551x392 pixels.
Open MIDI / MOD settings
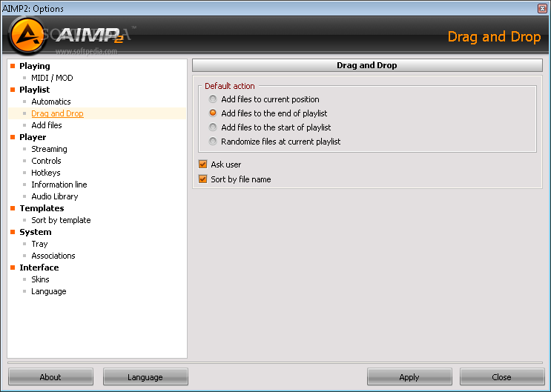pyautogui.click(x=52, y=78)
